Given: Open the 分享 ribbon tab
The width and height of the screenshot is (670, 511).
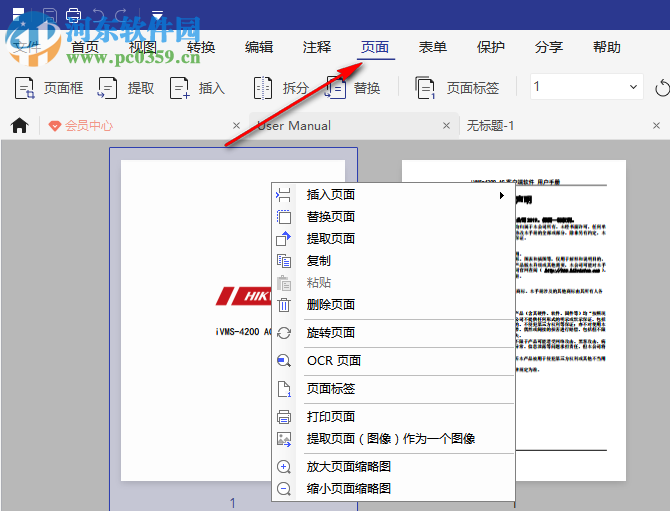Looking at the screenshot, I should pyautogui.click(x=549, y=47).
